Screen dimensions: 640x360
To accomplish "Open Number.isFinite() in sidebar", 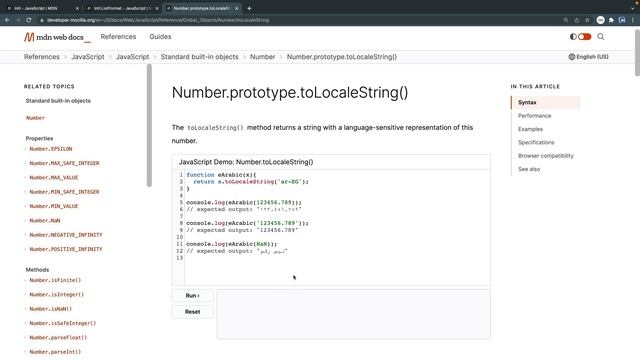I will (55, 280).
